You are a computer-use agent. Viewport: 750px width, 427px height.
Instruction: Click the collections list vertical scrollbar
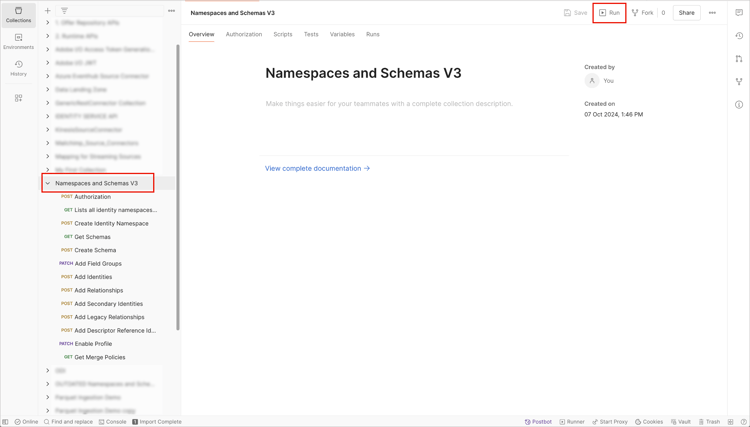point(178,187)
